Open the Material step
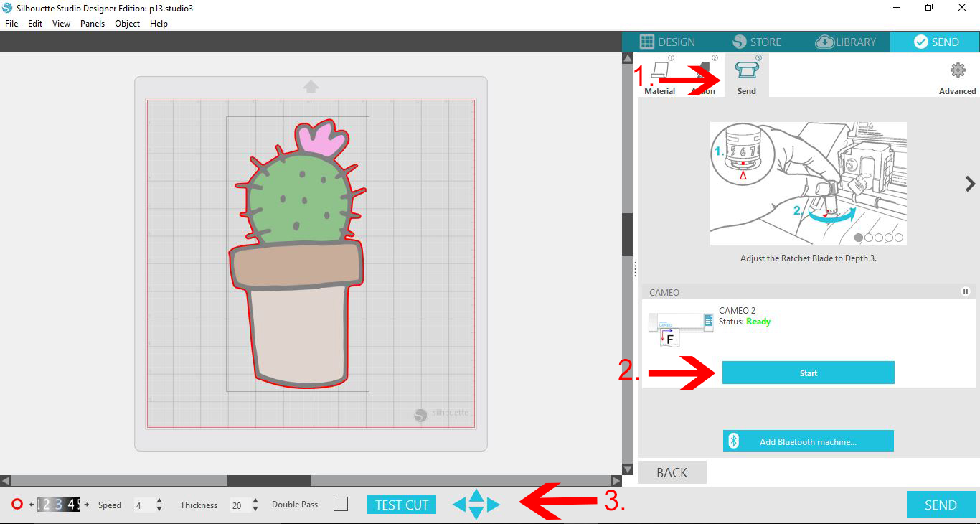The height and width of the screenshot is (524, 980). click(659, 75)
